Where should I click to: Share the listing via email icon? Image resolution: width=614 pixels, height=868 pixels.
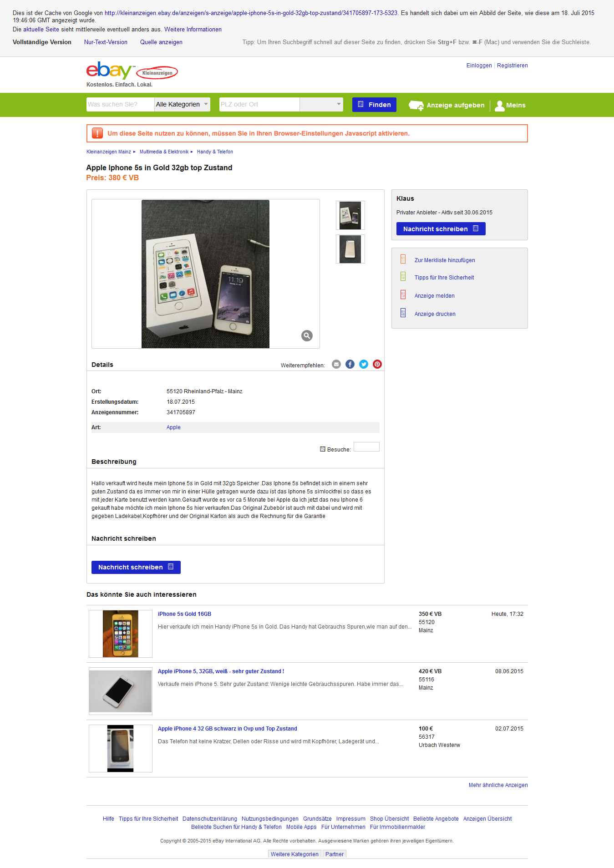[336, 364]
